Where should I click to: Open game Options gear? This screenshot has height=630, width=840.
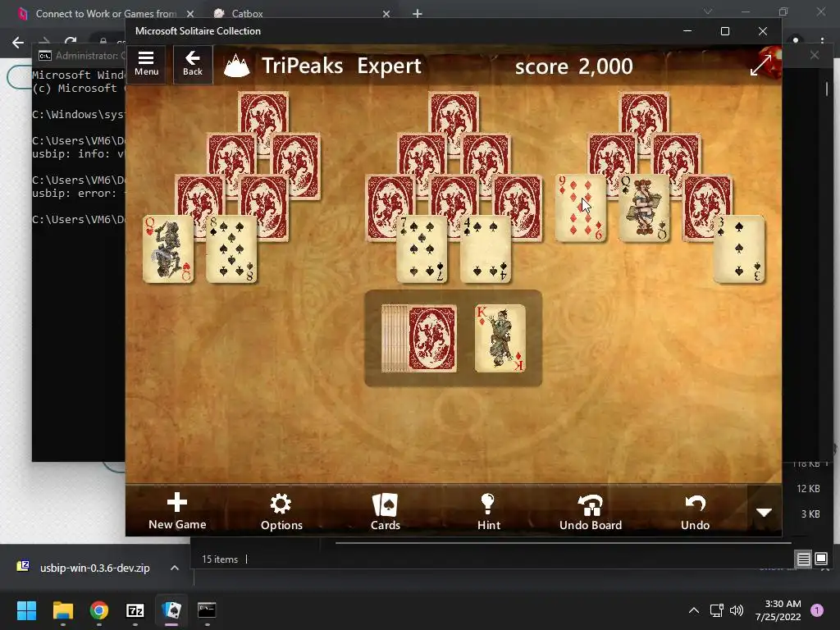pos(281,511)
